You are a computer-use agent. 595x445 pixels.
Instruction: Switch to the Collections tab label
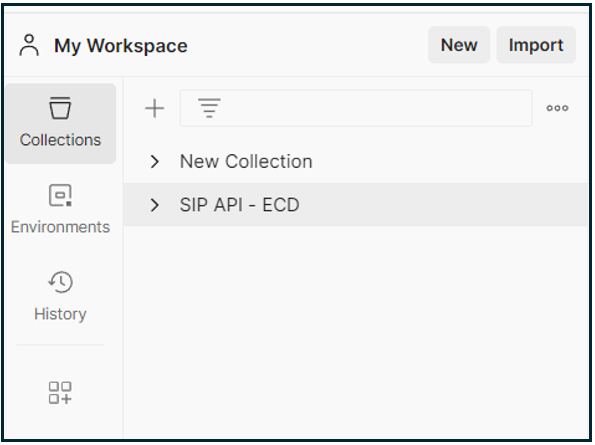click(60, 140)
